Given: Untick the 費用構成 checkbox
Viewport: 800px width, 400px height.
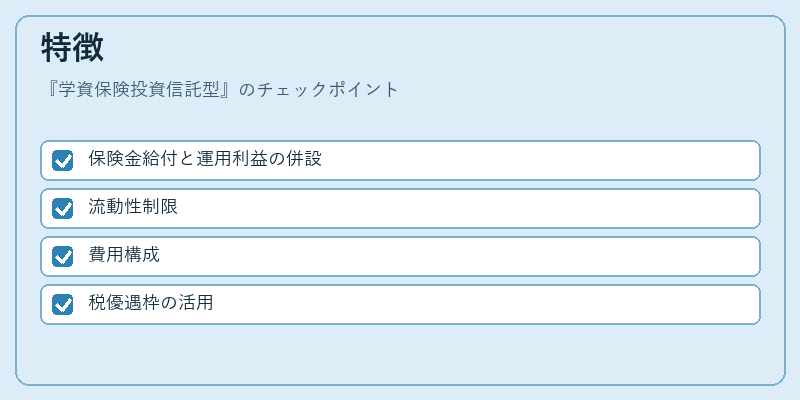Looking at the screenshot, I should click(x=62, y=257).
